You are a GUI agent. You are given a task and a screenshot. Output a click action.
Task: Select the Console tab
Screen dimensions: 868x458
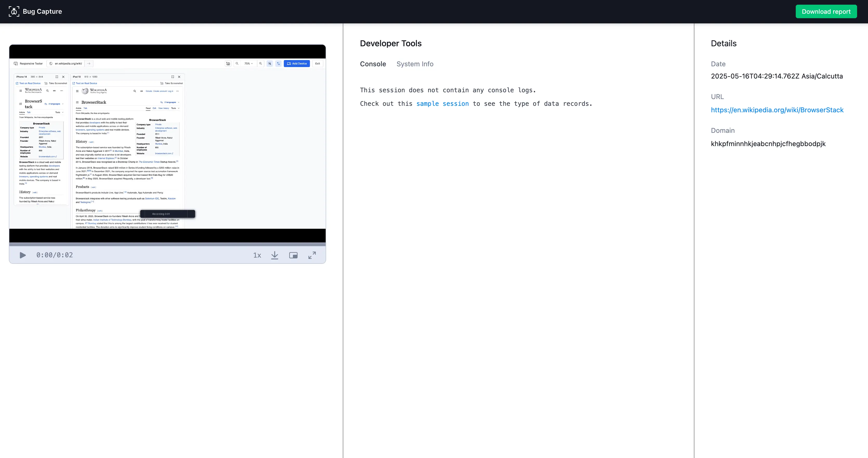coord(373,64)
